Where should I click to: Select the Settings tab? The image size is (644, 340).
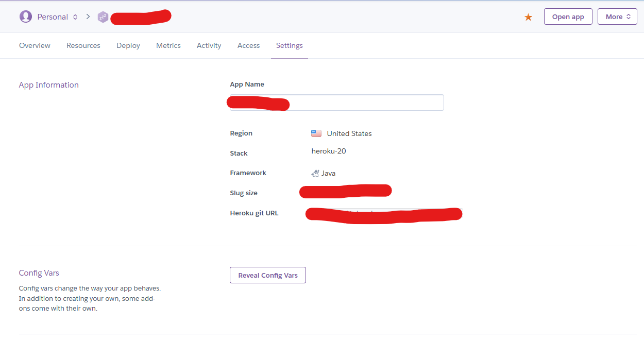(x=290, y=45)
